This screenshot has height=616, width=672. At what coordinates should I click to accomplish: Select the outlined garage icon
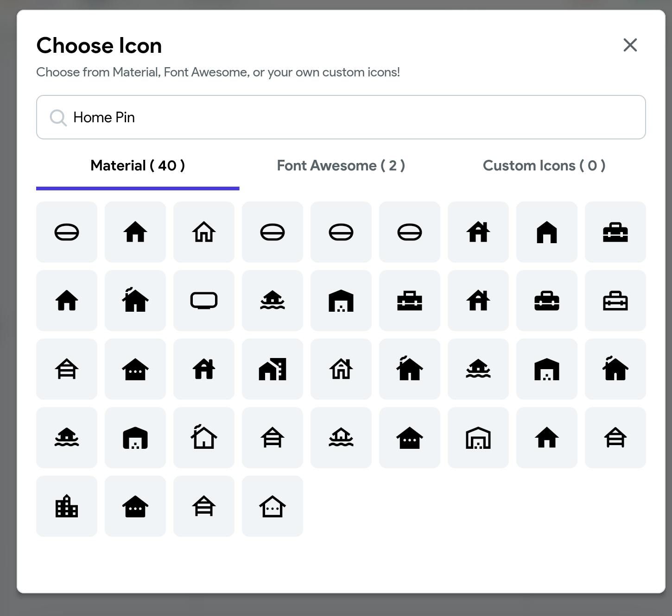click(x=478, y=438)
